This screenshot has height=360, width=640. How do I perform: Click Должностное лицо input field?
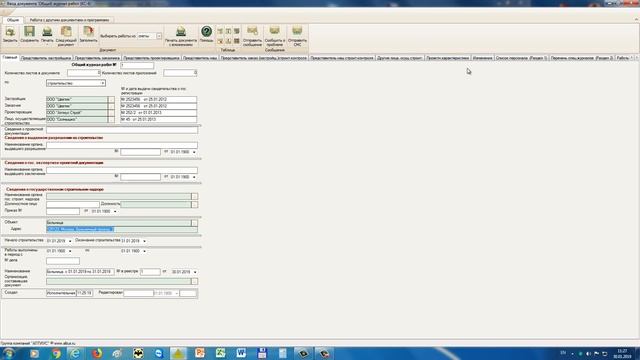click(73, 204)
